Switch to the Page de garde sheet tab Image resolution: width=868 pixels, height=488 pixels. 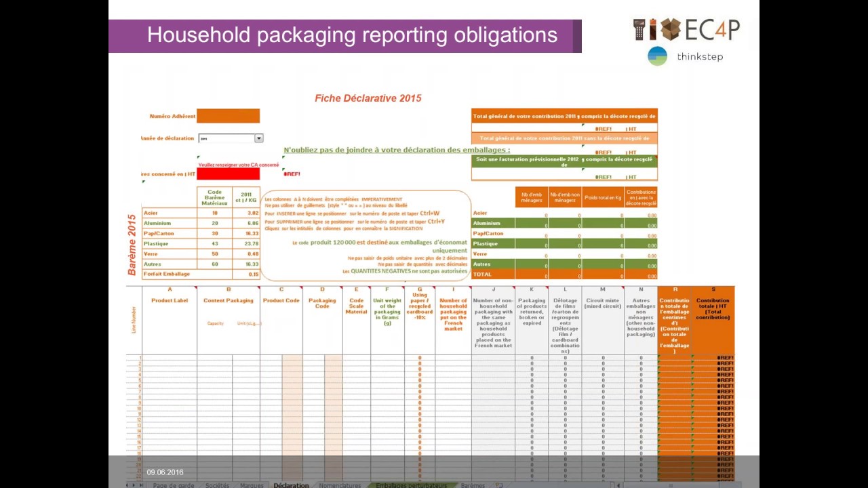(x=174, y=485)
